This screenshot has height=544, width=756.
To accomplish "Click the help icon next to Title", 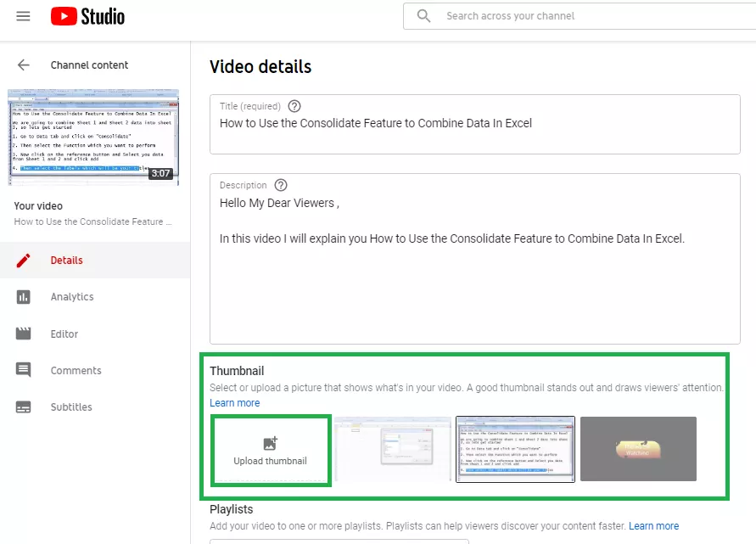I will point(294,106).
